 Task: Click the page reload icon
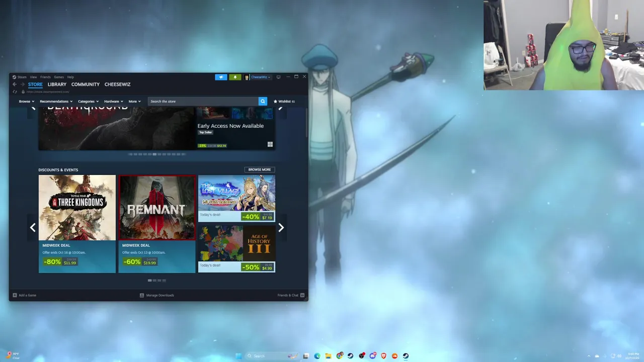pos(15,92)
